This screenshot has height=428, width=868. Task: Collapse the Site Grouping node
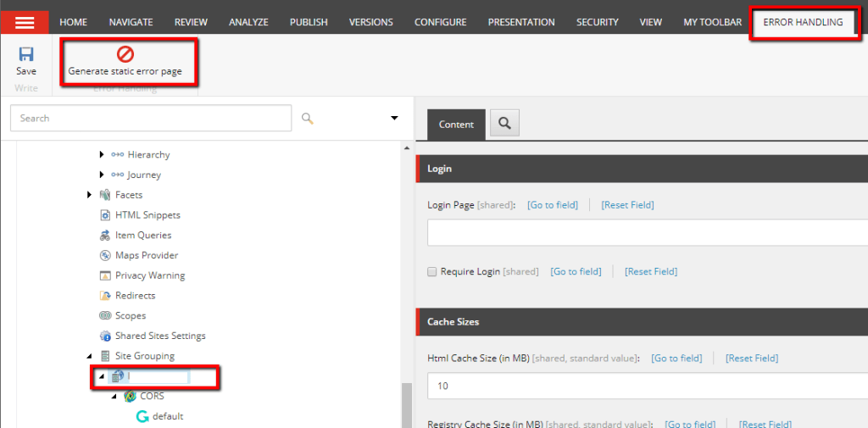point(90,356)
